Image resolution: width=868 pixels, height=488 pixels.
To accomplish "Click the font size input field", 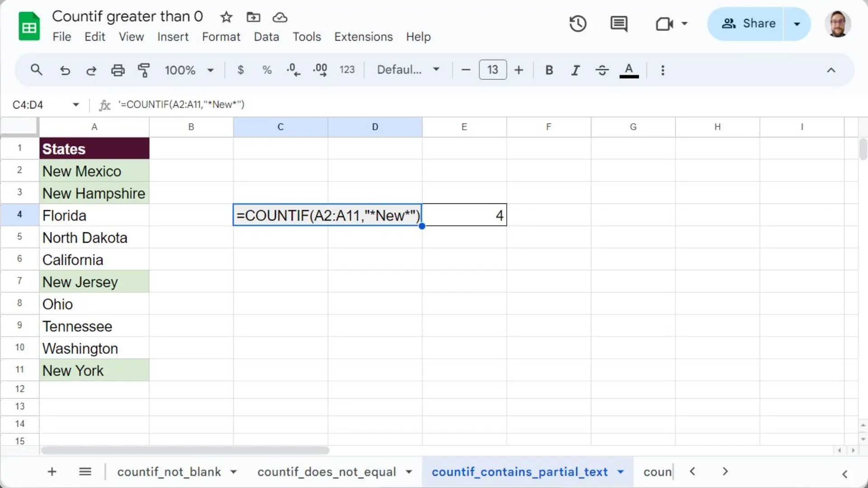I will coord(492,70).
